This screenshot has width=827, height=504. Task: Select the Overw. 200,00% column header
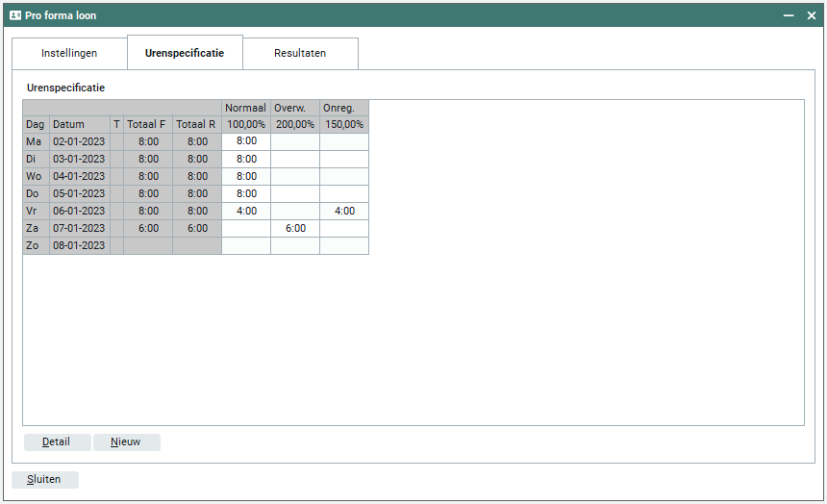295,124
